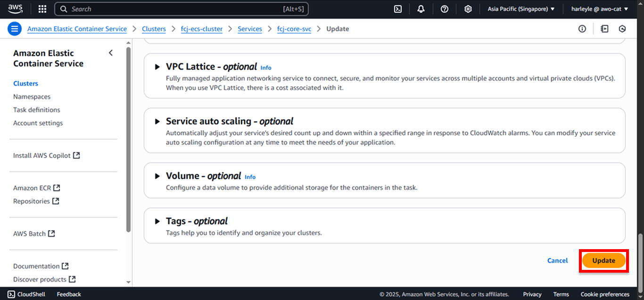Open Info link next to Volume
Screen dimensions: 644x300
click(x=250, y=177)
